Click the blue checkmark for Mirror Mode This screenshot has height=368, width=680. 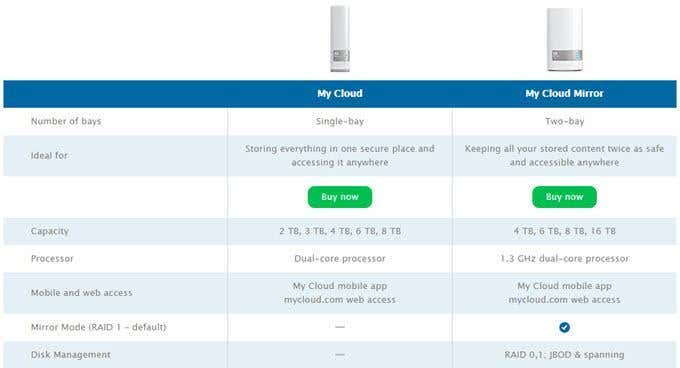pyautogui.click(x=564, y=327)
